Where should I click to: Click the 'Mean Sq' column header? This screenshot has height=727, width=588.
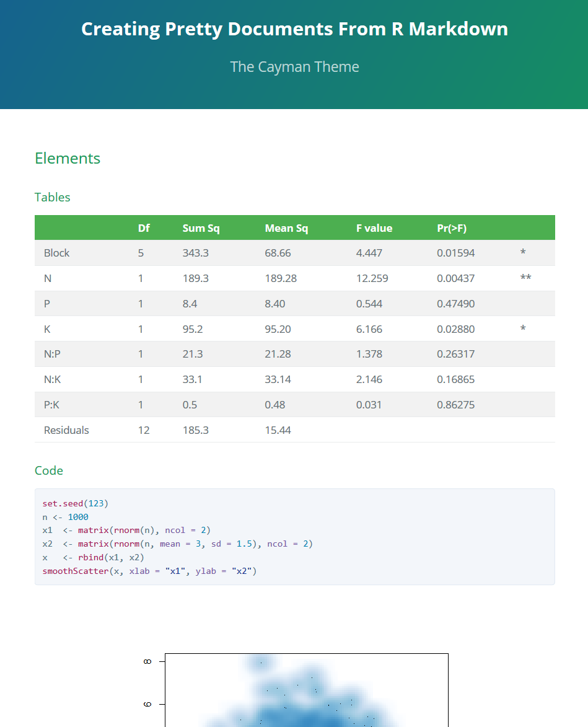(286, 228)
